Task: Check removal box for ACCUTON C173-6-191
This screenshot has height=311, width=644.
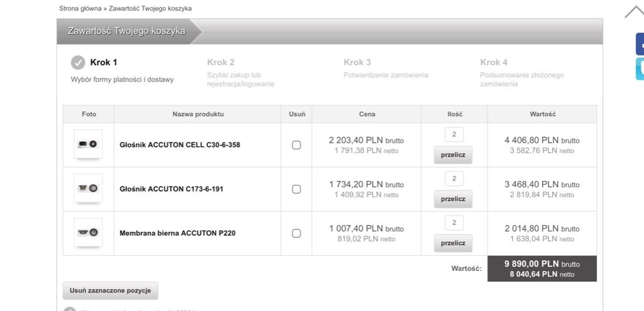Action: pyautogui.click(x=296, y=189)
